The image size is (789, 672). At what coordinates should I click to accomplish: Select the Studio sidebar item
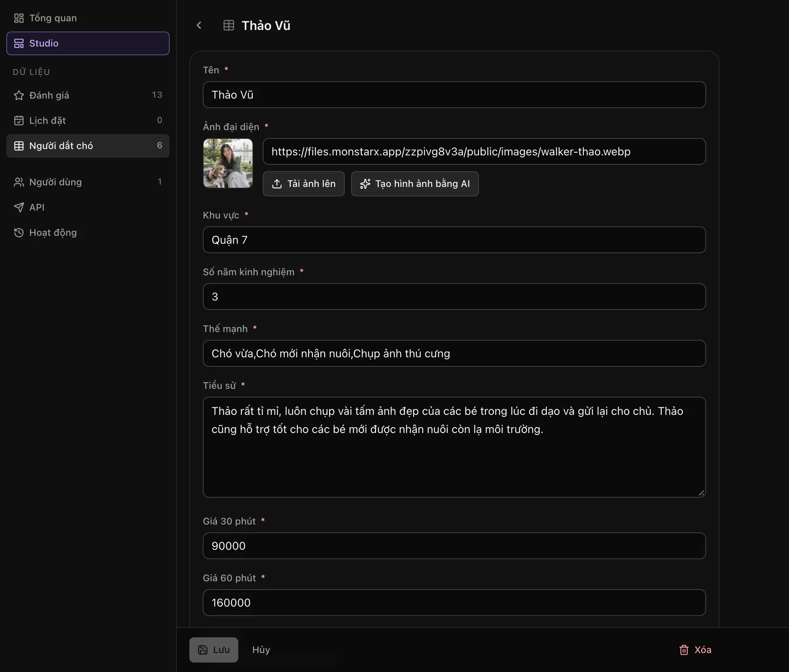(88, 43)
